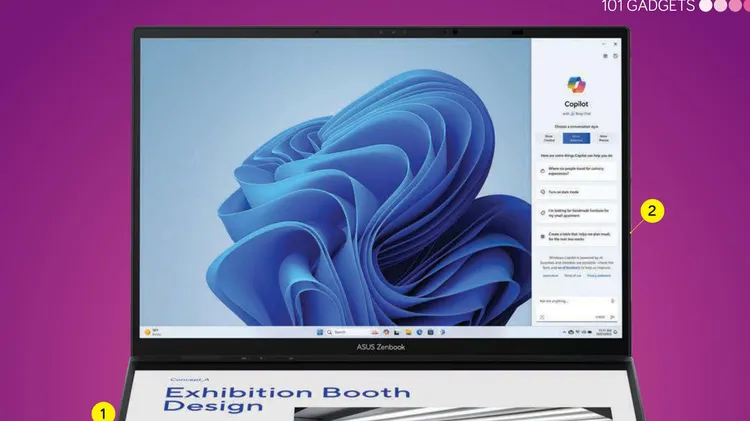Open Copilot recent activity history icon

pos(616,56)
